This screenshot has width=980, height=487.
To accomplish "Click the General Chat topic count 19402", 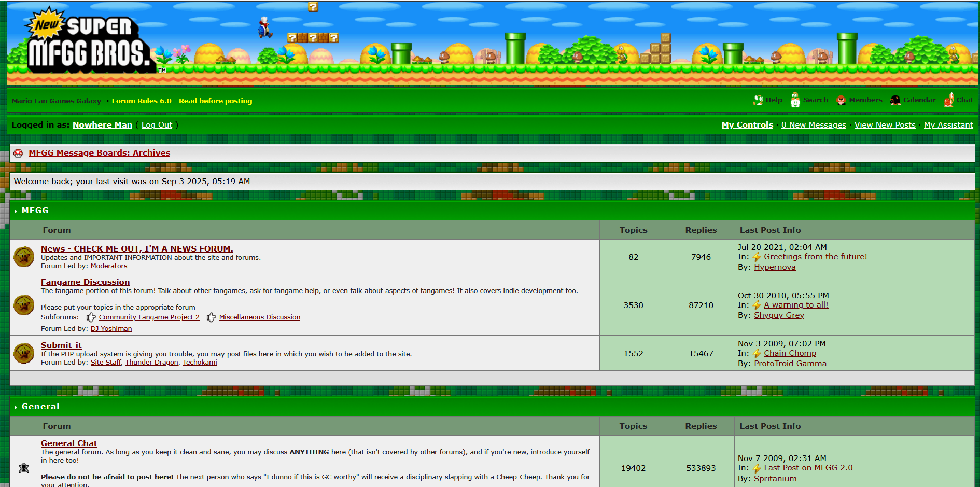I will click(634, 468).
